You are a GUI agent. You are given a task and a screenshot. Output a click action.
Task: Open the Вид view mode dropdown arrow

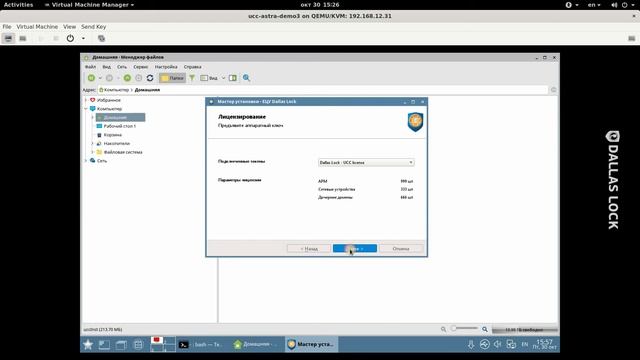tap(223, 78)
